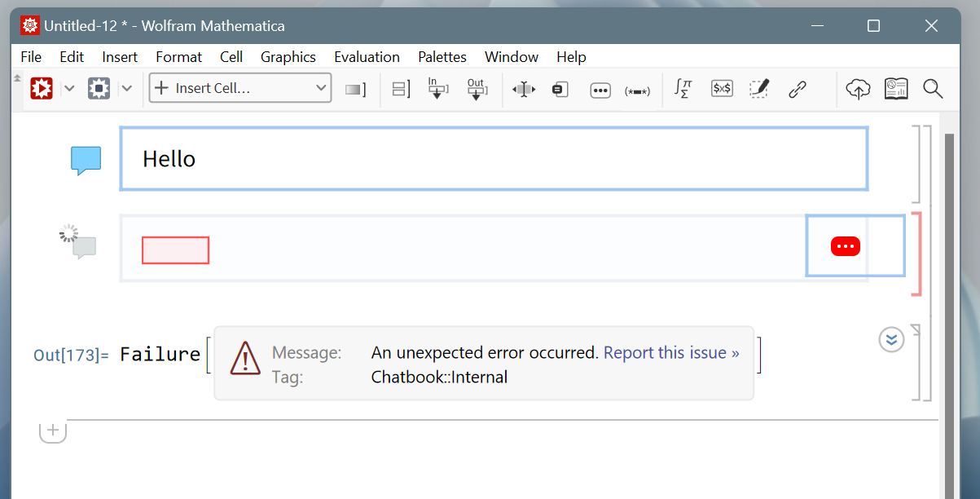Viewport: 980px width, 499px height.
Task: Open the dropdown beside the red spikey icon
Action: click(69, 88)
